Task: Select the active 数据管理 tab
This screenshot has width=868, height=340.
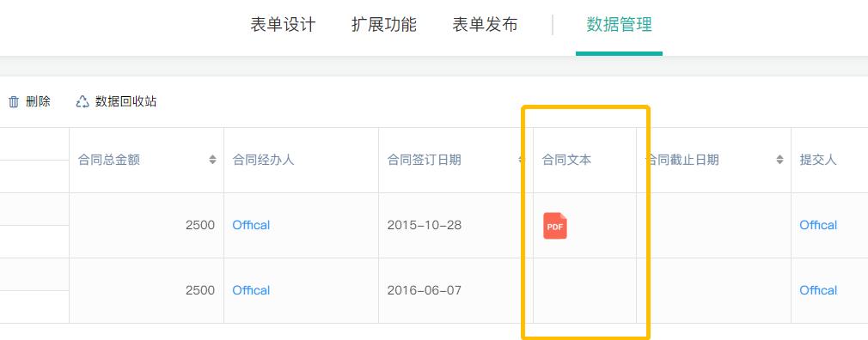Action: click(619, 25)
